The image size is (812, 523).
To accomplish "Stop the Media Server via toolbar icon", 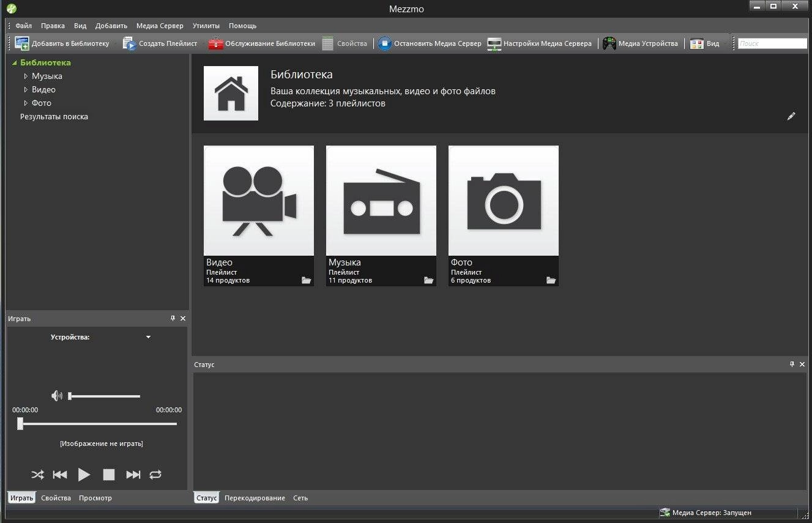I will pyautogui.click(x=384, y=43).
